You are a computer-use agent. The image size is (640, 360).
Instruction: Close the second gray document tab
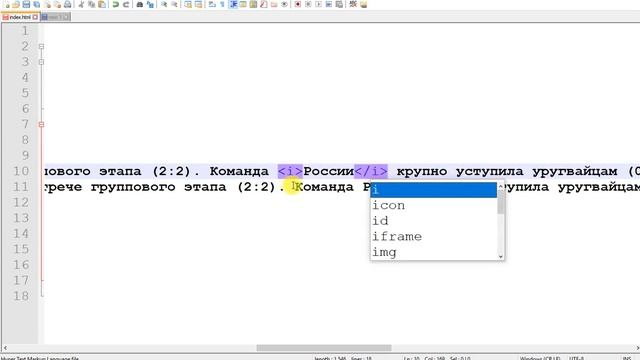[x=67, y=17]
